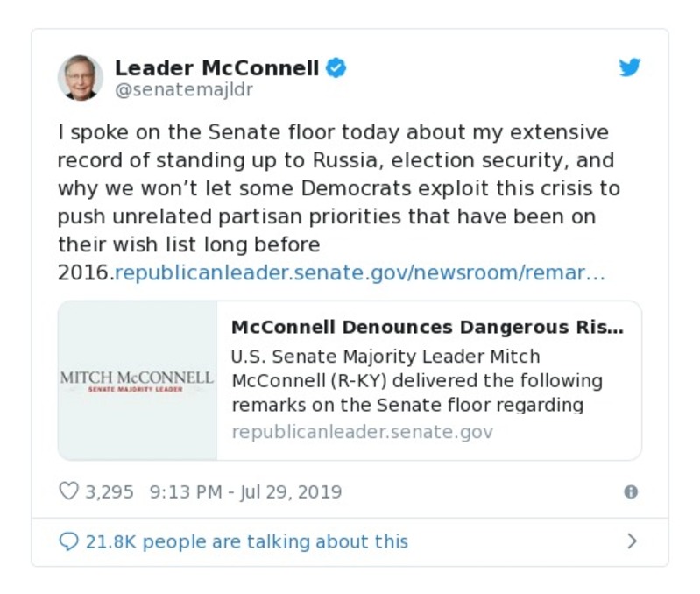Click the blue verified badge
The height and width of the screenshot is (594, 700).
(336, 67)
